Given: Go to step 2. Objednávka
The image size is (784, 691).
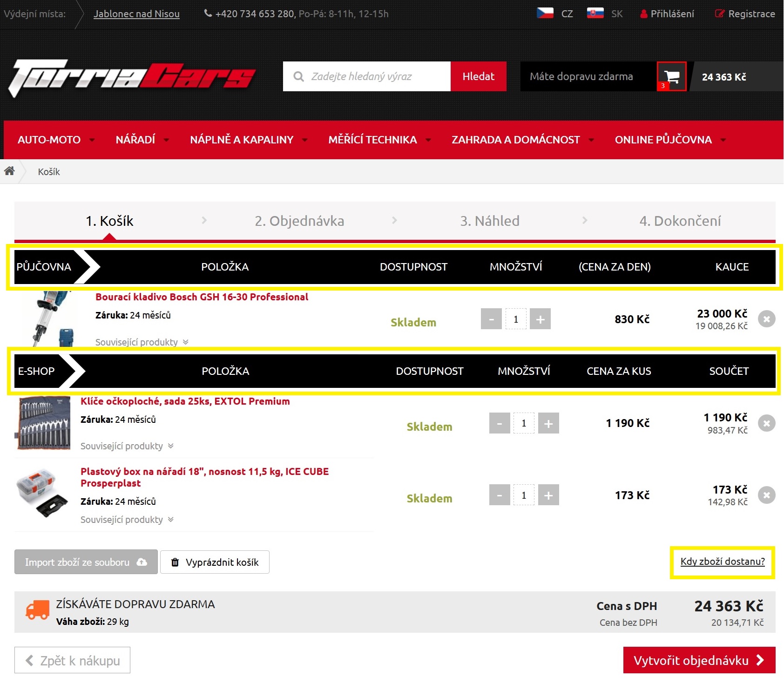Looking at the screenshot, I should (x=299, y=221).
